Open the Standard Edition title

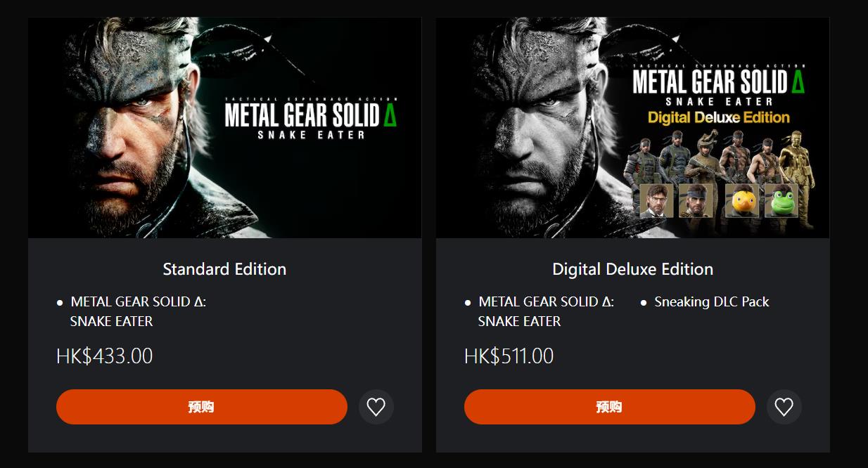coord(224,269)
